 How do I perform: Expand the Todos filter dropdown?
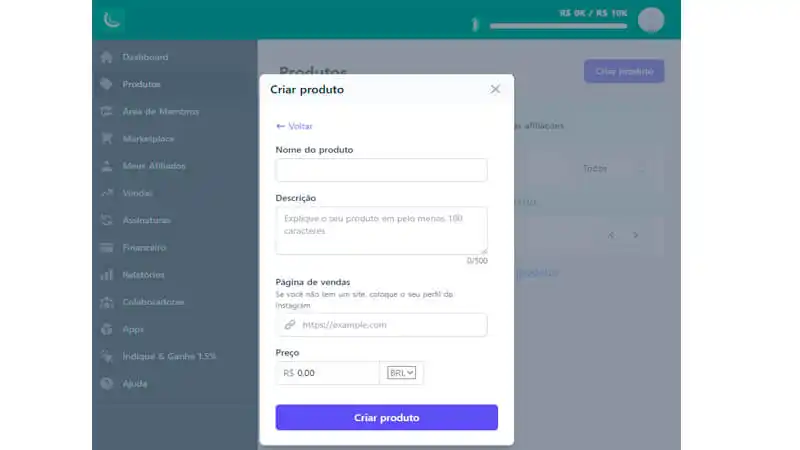[x=613, y=168]
